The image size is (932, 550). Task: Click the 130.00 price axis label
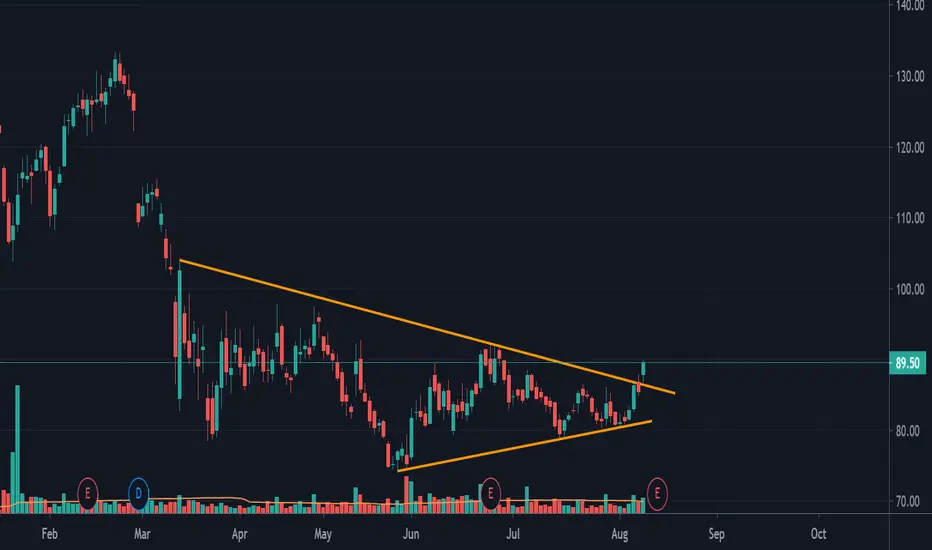(x=910, y=76)
